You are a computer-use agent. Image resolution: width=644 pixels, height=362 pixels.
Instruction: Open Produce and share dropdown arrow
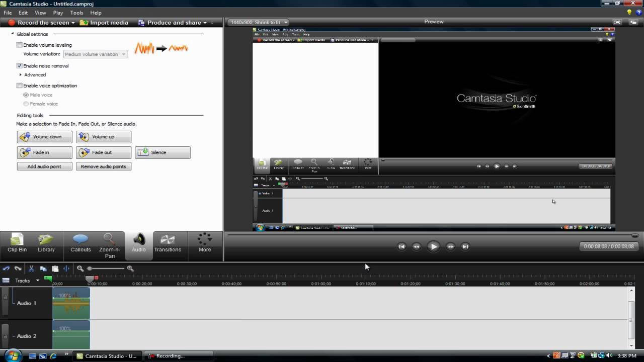point(205,23)
